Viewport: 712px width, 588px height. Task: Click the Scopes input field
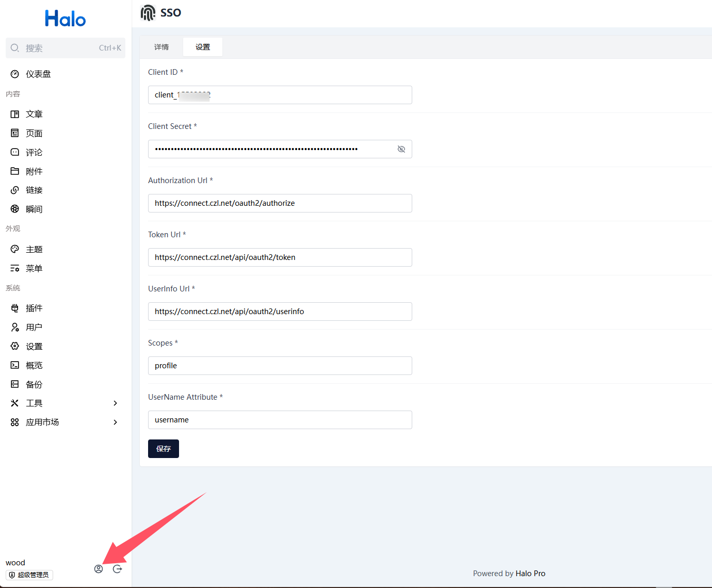280,366
